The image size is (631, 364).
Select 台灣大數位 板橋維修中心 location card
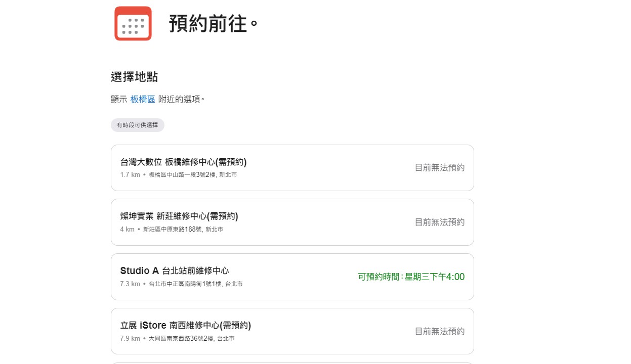point(292,168)
